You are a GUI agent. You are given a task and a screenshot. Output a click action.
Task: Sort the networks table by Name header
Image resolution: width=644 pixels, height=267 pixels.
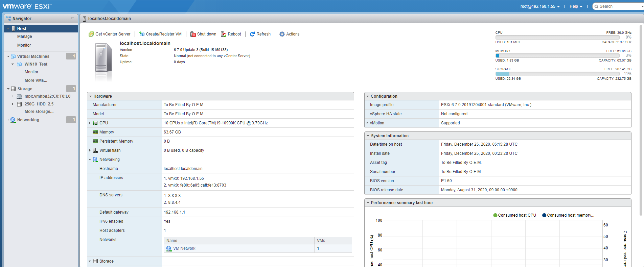click(x=239, y=241)
